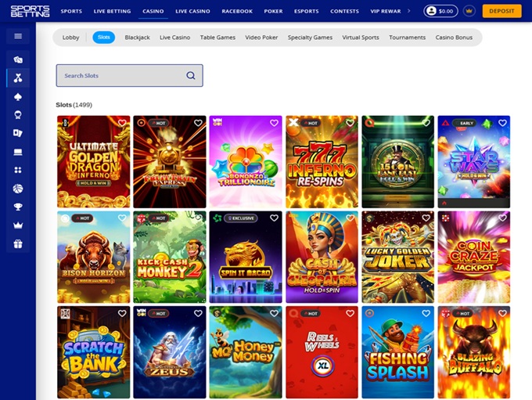Go to Live Betting in the top menu
532x400 pixels.
112,12
